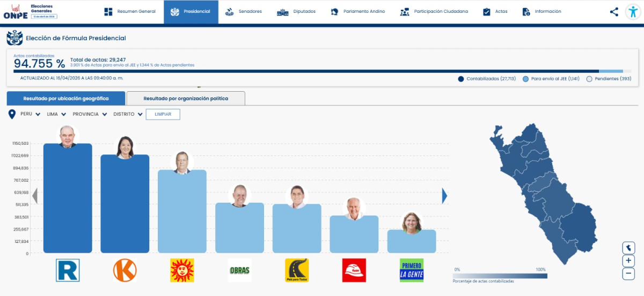
Task: Select the País para Todos logo
Action: pyautogui.click(x=297, y=270)
